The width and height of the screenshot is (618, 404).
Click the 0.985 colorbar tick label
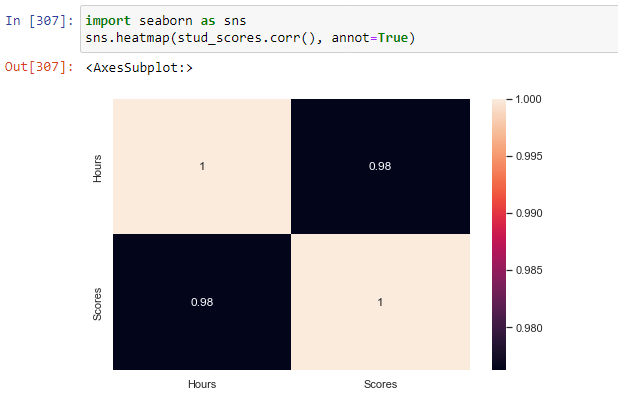529,270
